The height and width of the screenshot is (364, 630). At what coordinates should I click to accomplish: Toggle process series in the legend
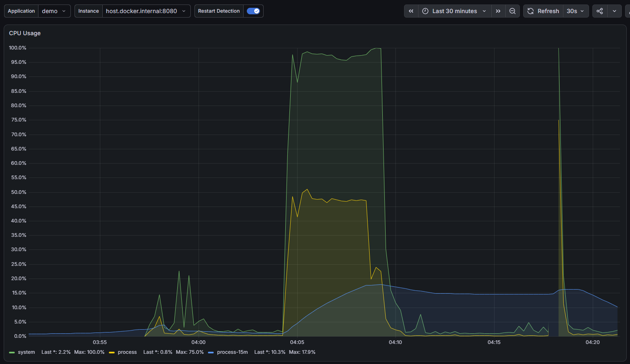[127, 352]
